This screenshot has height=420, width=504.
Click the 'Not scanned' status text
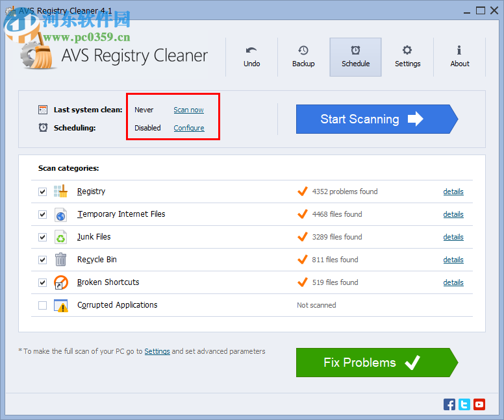(316, 305)
